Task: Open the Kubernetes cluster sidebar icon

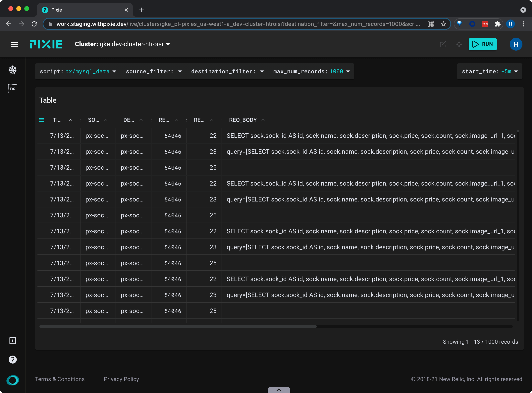Action: tap(13, 70)
